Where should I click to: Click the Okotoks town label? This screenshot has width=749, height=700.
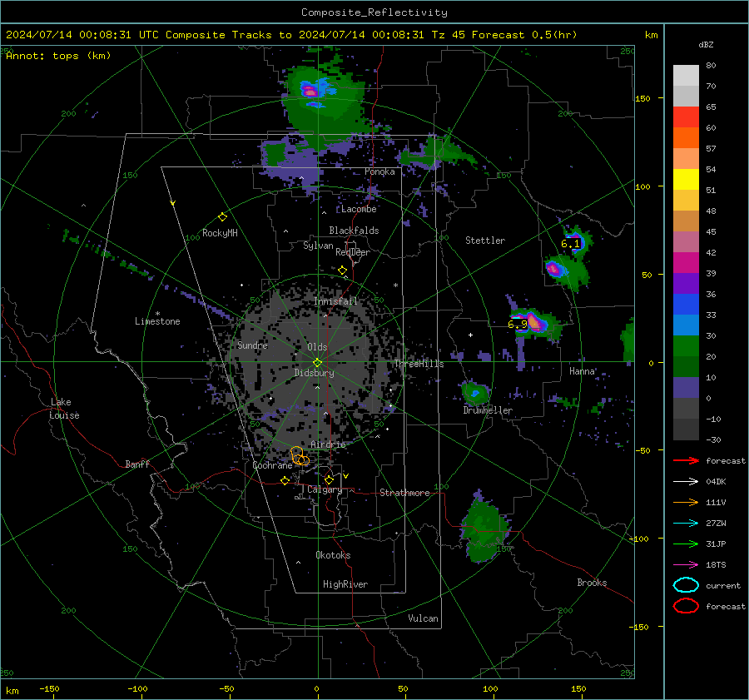[333, 555]
